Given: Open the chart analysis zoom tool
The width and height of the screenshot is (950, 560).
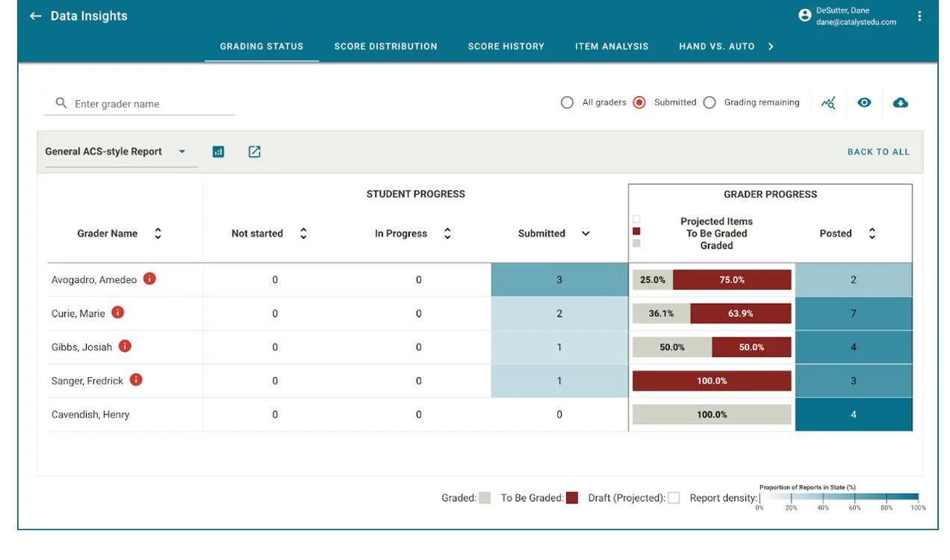Looking at the screenshot, I should 828,102.
